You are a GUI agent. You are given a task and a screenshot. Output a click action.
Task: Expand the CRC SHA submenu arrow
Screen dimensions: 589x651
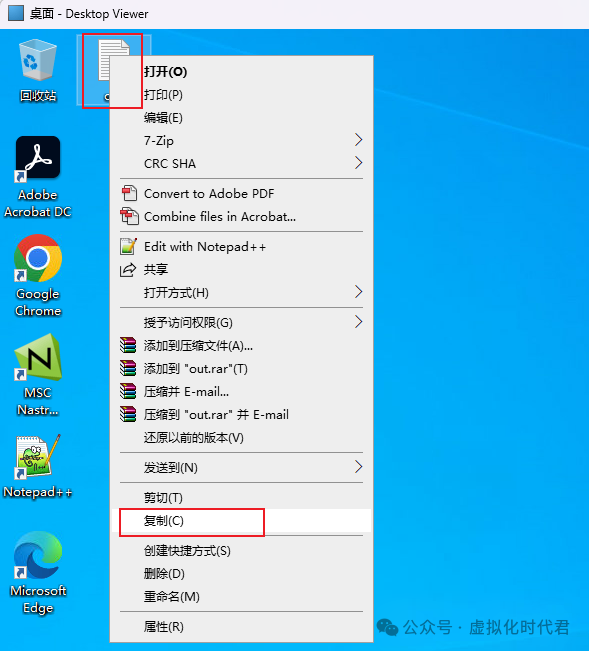[x=359, y=163]
